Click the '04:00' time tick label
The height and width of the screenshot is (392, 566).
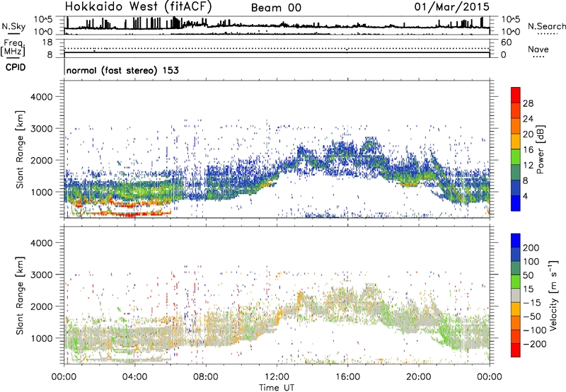tap(134, 377)
